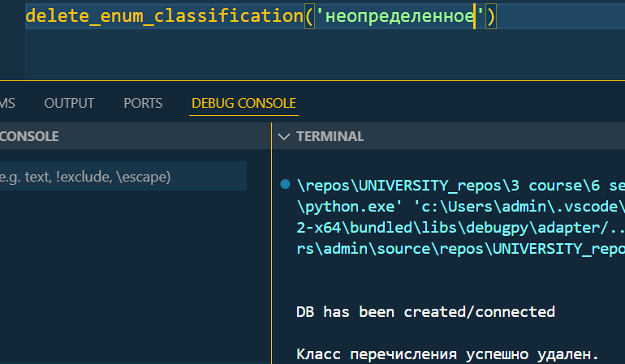The width and height of the screenshot is (625, 364).
Task: Click the vertical divider between console and terminal
Action: click(x=271, y=243)
